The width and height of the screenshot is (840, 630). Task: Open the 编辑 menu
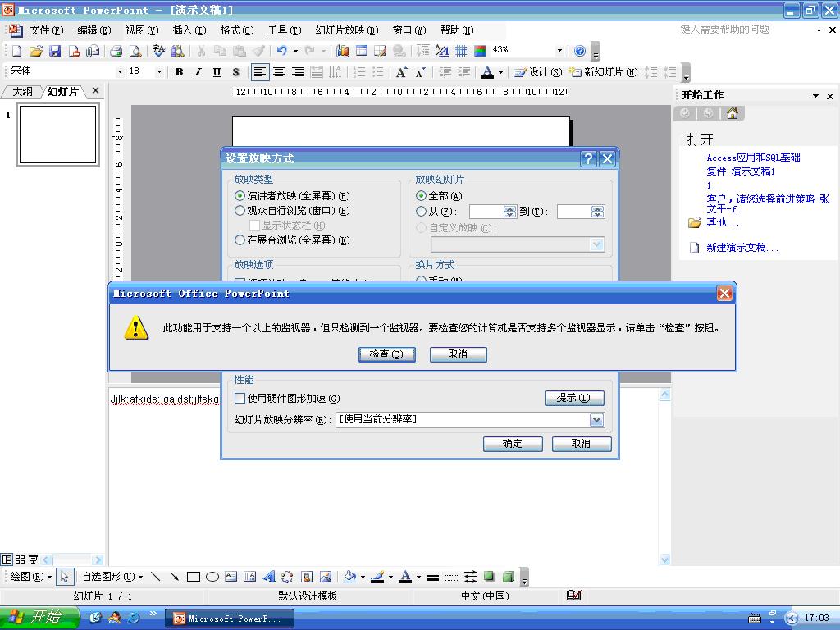94,30
